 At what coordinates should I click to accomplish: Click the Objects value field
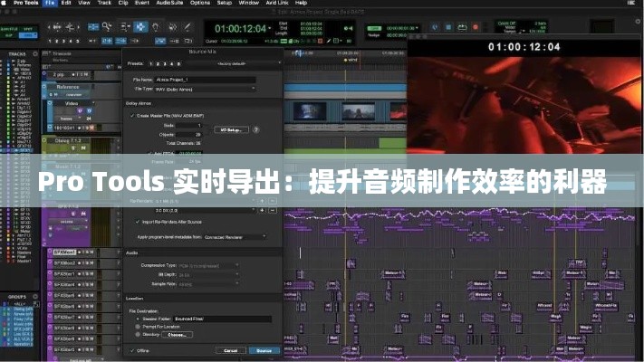[x=189, y=135]
